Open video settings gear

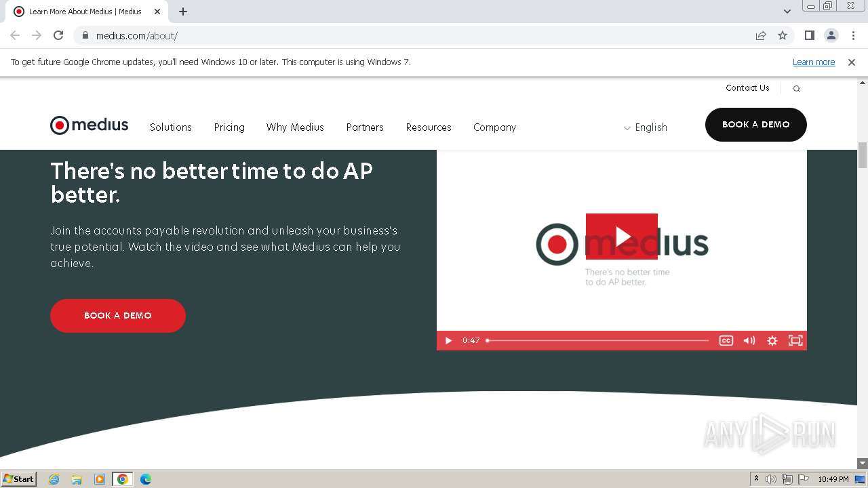coord(772,341)
